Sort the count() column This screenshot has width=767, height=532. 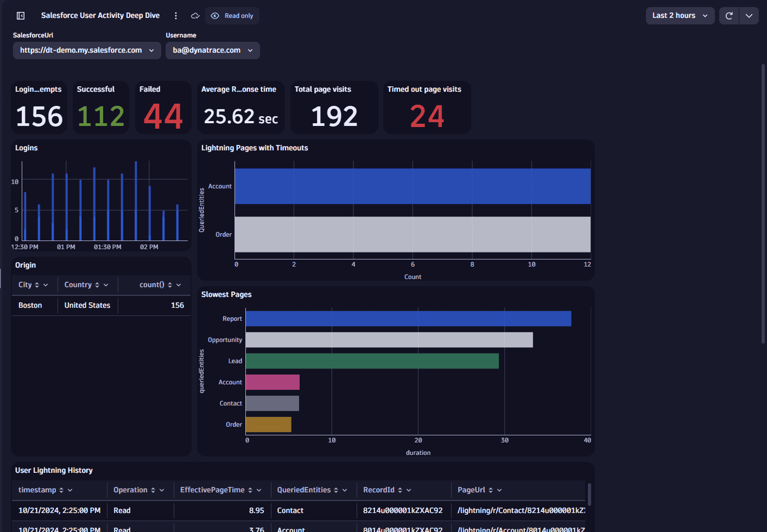(x=170, y=285)
